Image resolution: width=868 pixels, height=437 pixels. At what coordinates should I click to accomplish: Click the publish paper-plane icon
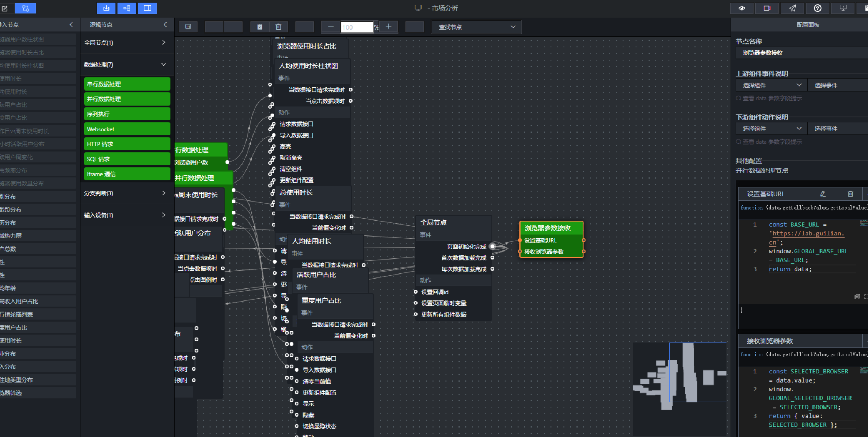click(792, 8)
